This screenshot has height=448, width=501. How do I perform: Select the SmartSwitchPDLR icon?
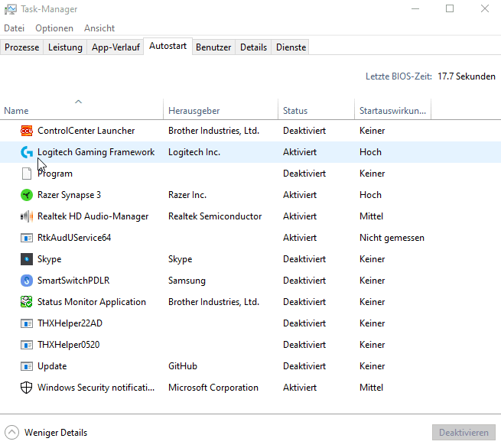pyautogui.click(x=26, y=281)
